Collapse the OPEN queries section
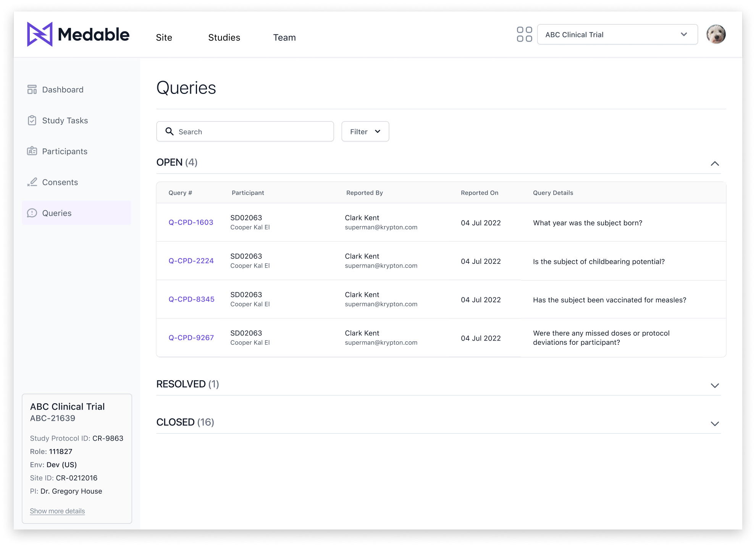The image size is (756, 546). pyautogui.click(x=714, y=163)
